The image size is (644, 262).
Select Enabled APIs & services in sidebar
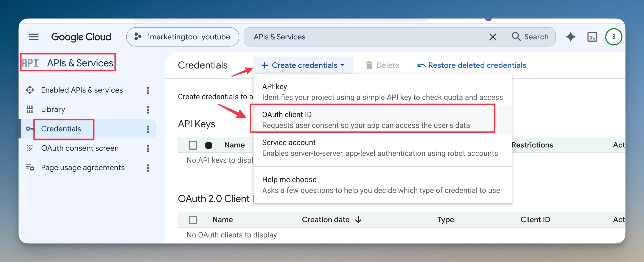point(82,90)
